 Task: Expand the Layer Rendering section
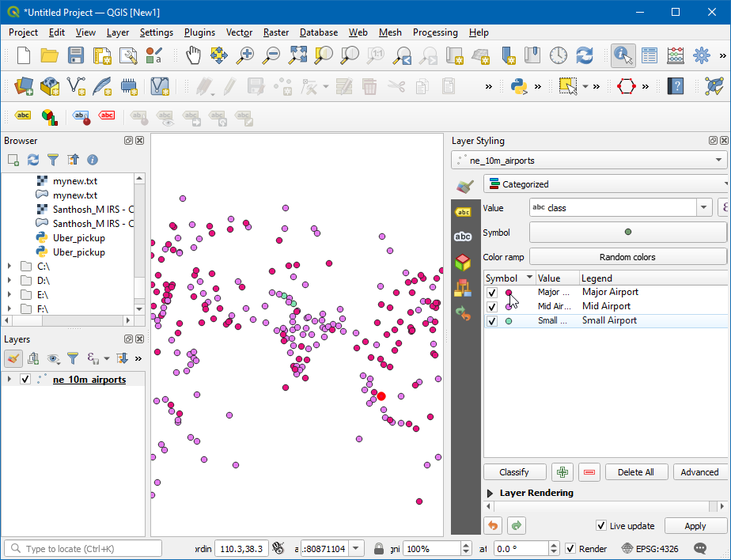490,493
